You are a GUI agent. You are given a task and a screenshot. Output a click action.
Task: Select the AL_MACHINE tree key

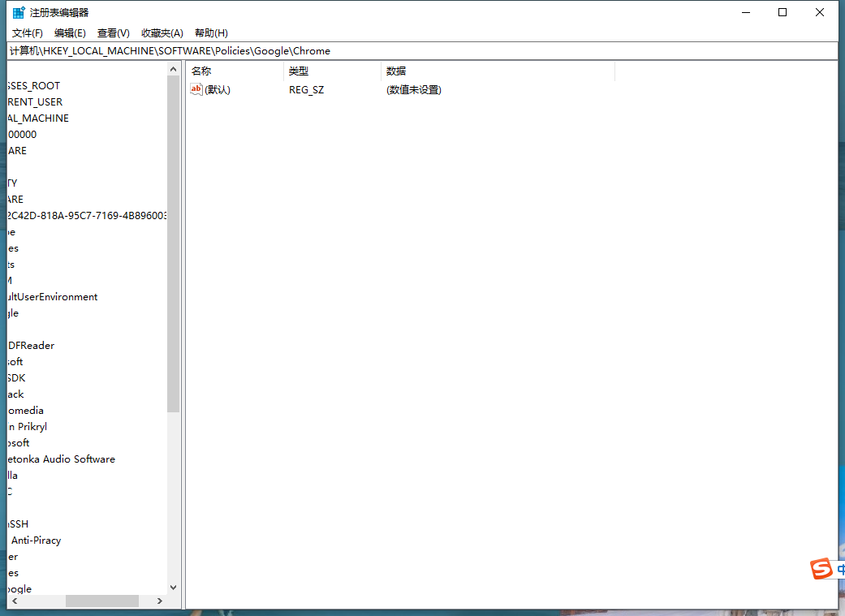[38, 118]
